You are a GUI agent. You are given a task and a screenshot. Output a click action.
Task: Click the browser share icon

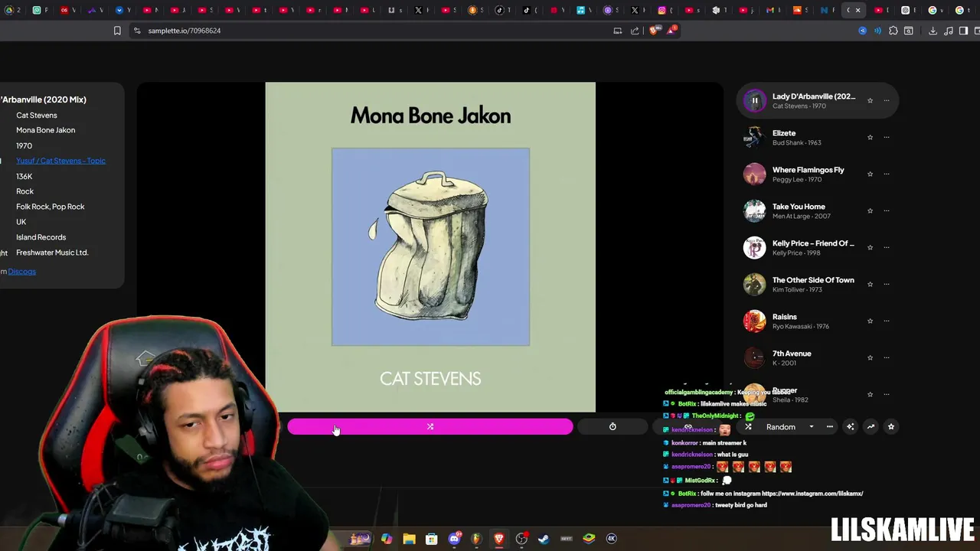coord(635,31)
